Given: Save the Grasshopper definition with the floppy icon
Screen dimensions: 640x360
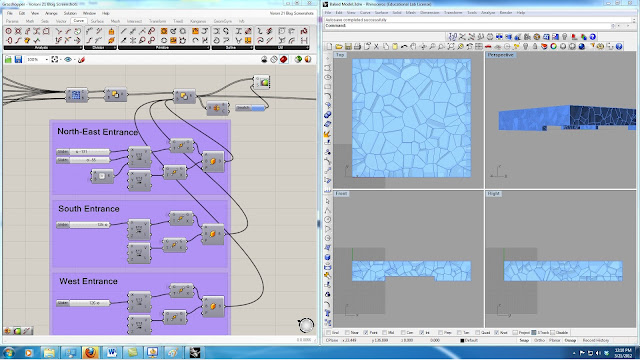Looking at the screenshot, I should coord(18,60).
